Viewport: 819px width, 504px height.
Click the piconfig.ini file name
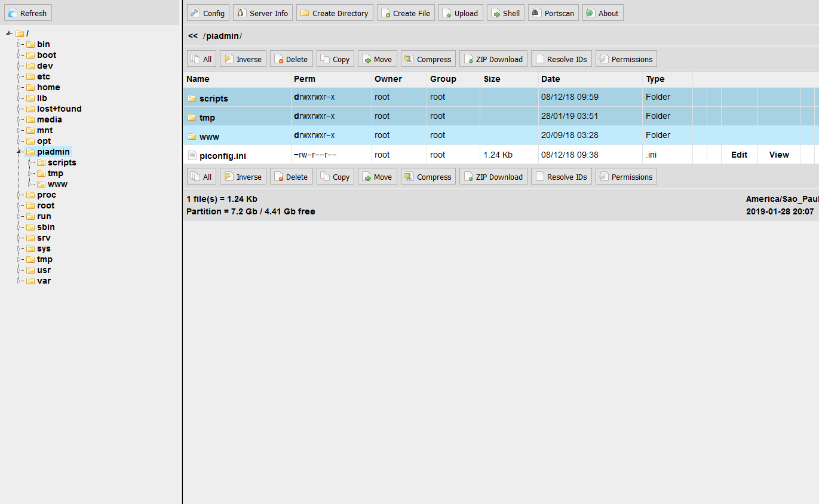tap(223, 156)
